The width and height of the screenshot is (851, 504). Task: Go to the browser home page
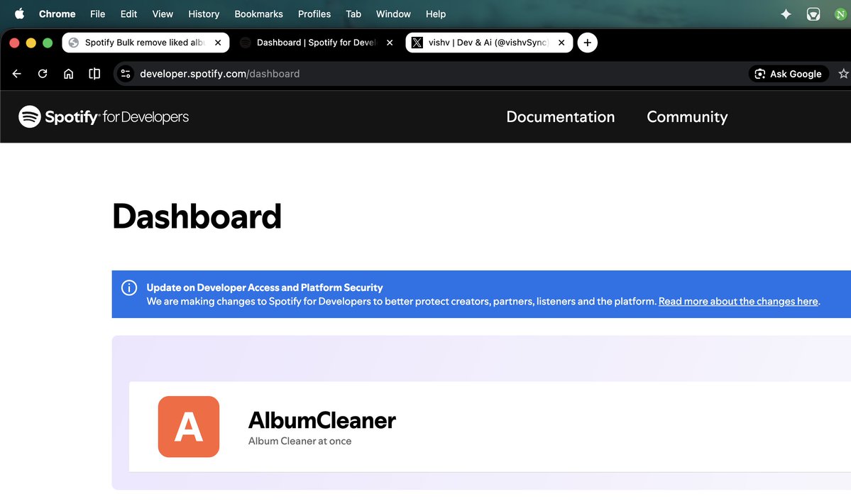[x=68, y=74]
